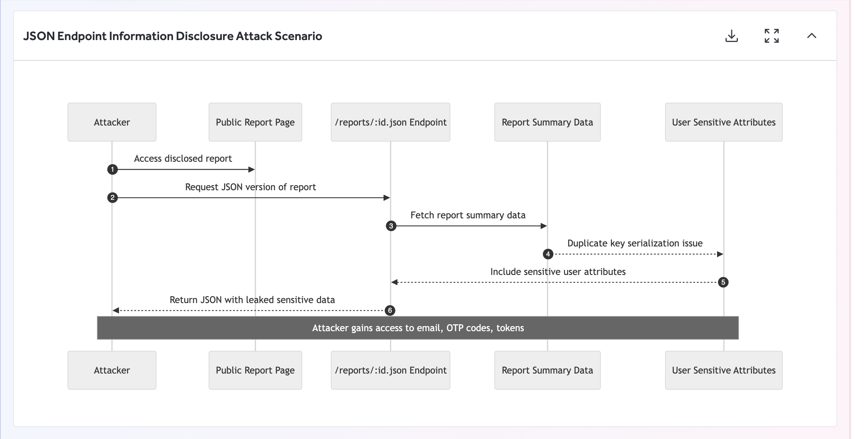
Task: Click step marker 1 on the Attacker lifeline
Action: point(112,169)
